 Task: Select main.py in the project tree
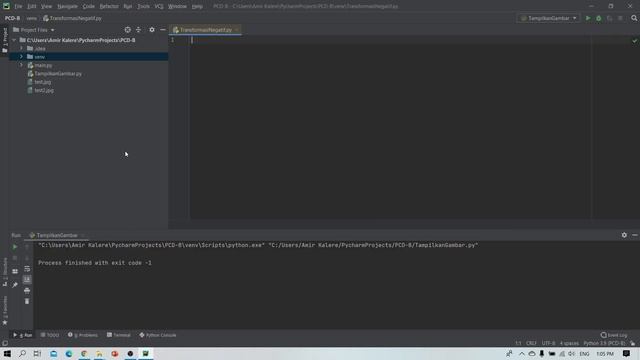[43, 65]
